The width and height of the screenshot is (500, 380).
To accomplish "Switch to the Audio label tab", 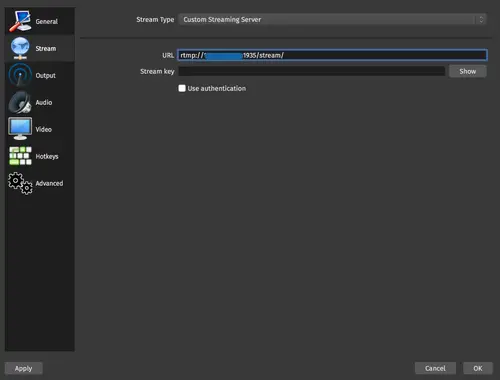I will pyautogui.click(x=44, y=102).
